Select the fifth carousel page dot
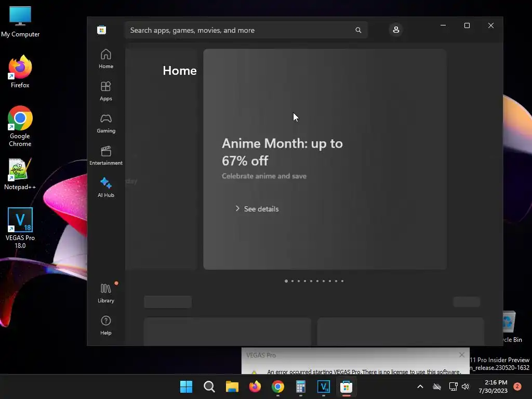 pyautogui.click(x=311, y=281)
